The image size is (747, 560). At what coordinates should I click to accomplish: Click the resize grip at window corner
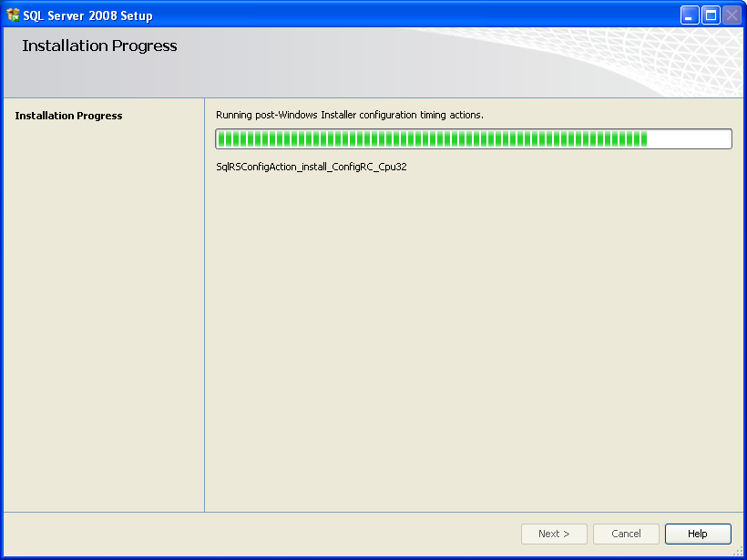click(739, 552)
